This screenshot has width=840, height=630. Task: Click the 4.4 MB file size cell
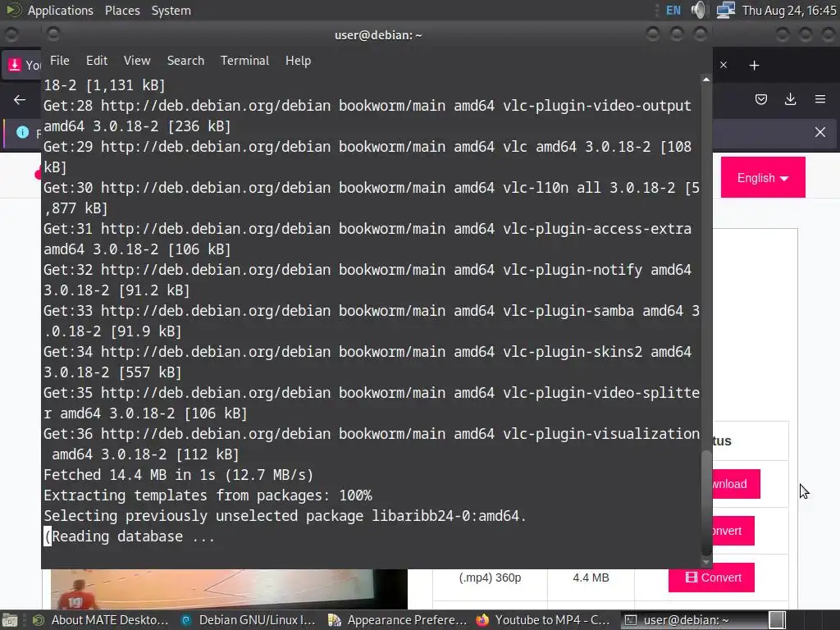(591, 577)
